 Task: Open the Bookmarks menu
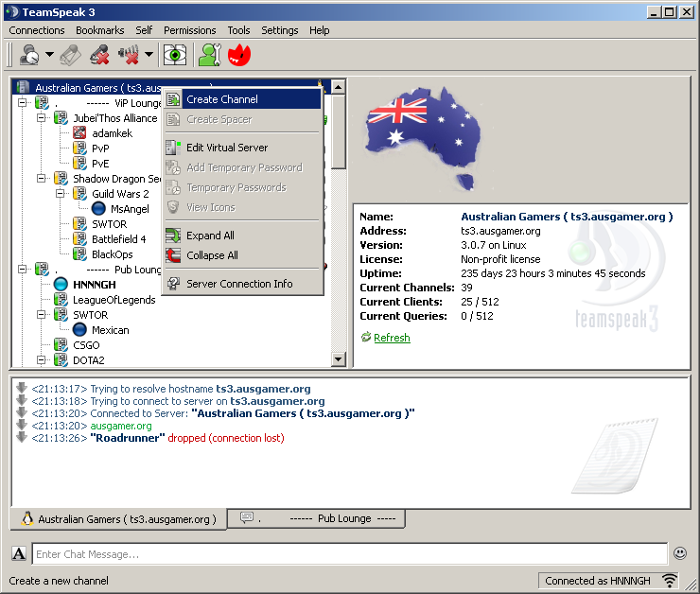point(100,30)
